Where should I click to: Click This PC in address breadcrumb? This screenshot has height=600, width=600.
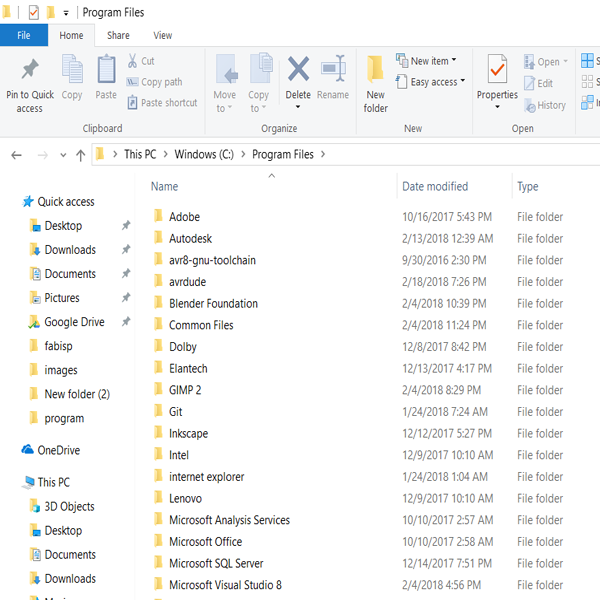click(140, 154)
